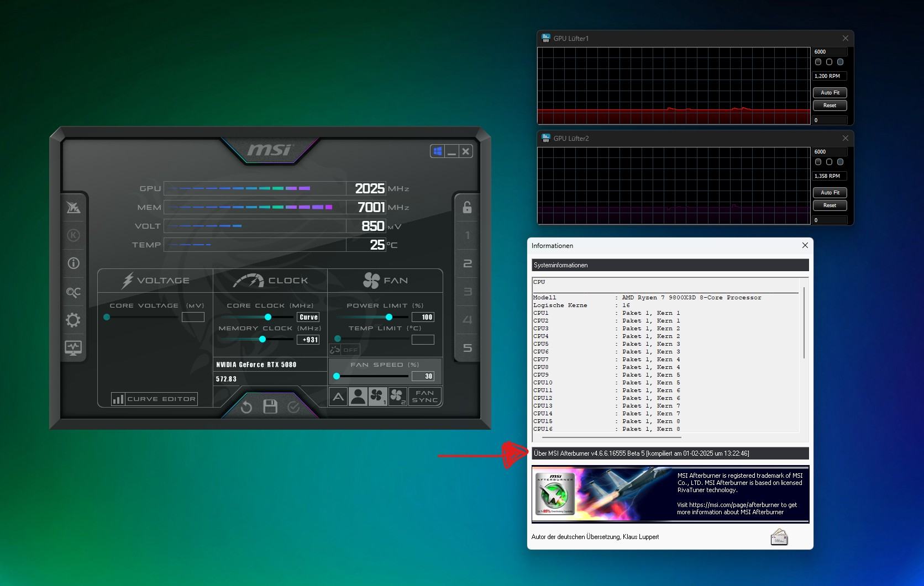Image resolution: width=924 pixels, height=586 pixels.
Task: Click the Memory Clock slider handle
Action: coord(262,340)
